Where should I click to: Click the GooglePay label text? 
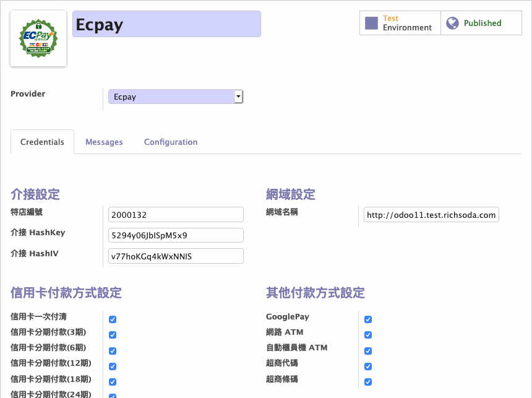pos(288,316)
